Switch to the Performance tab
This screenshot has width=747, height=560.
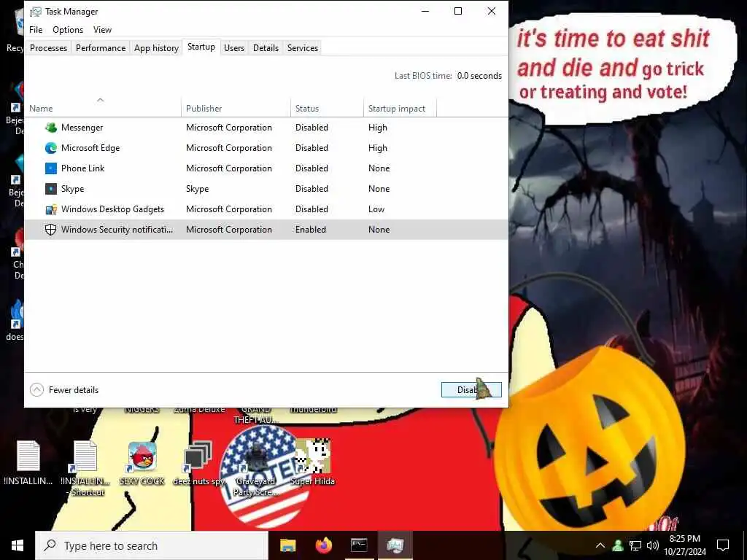pyautogui.click(x=101, y=48)
